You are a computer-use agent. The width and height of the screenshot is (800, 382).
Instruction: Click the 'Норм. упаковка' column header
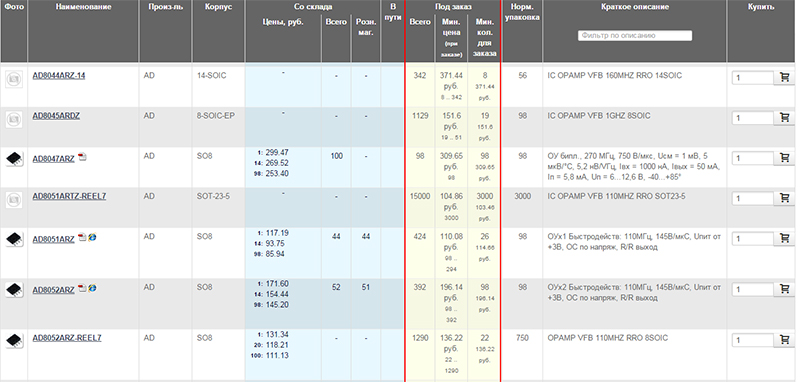[x=522, y=12]
